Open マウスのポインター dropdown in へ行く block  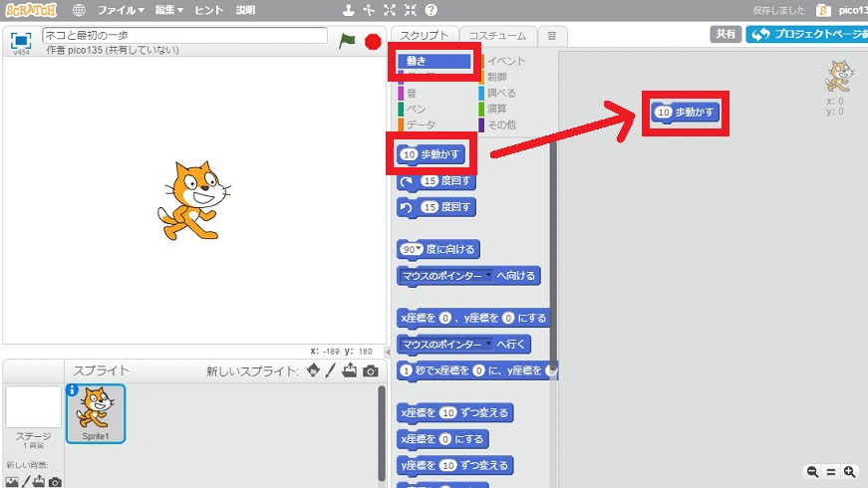[488, 343]
